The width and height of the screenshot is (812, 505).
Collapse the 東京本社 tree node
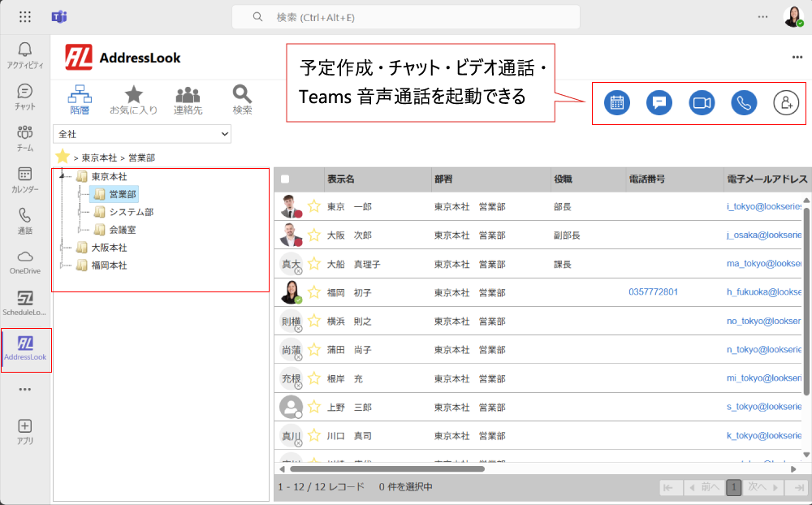(63, 176)
